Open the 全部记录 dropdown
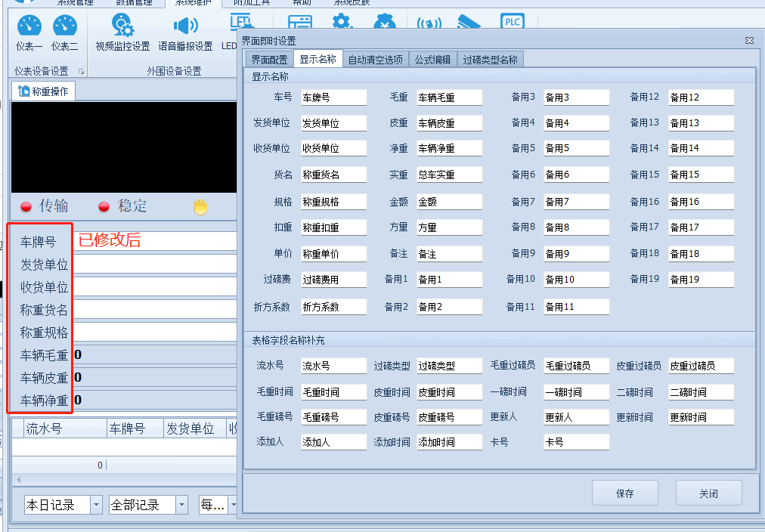The height and width of the screenshot is (532, 765). (x=181, y=505)
